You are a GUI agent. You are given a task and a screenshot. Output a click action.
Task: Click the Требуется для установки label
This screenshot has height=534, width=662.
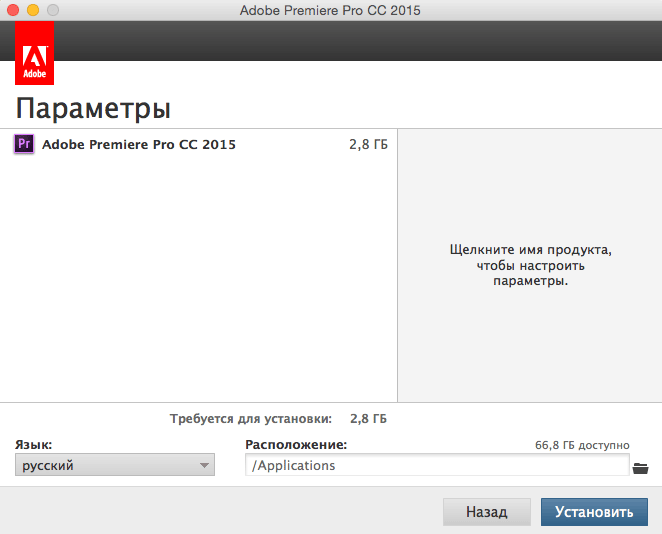(251, 419)
